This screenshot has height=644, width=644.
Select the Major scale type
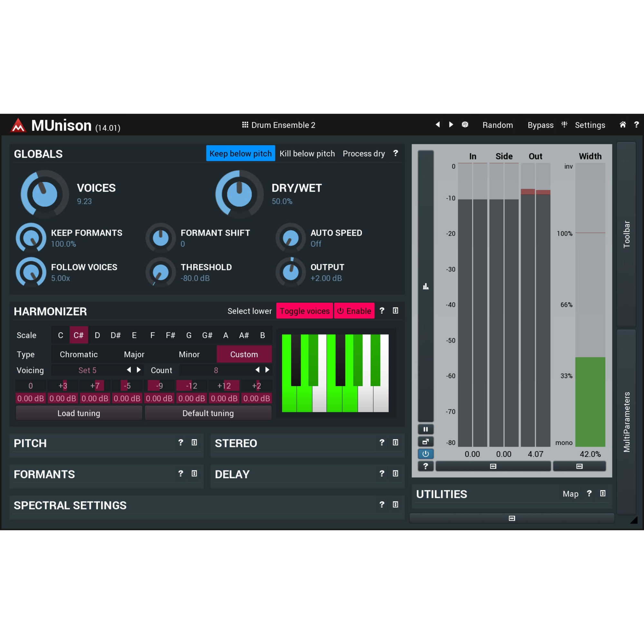pos(134,354)
